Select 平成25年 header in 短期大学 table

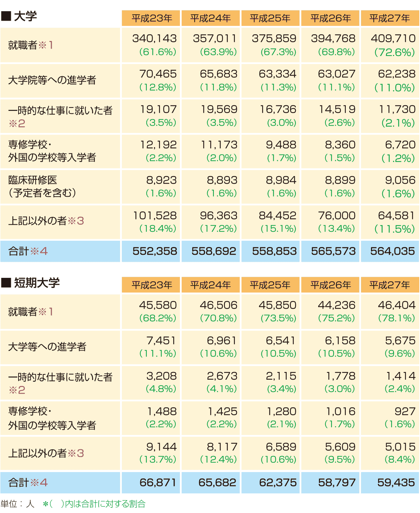pos(270,285)
